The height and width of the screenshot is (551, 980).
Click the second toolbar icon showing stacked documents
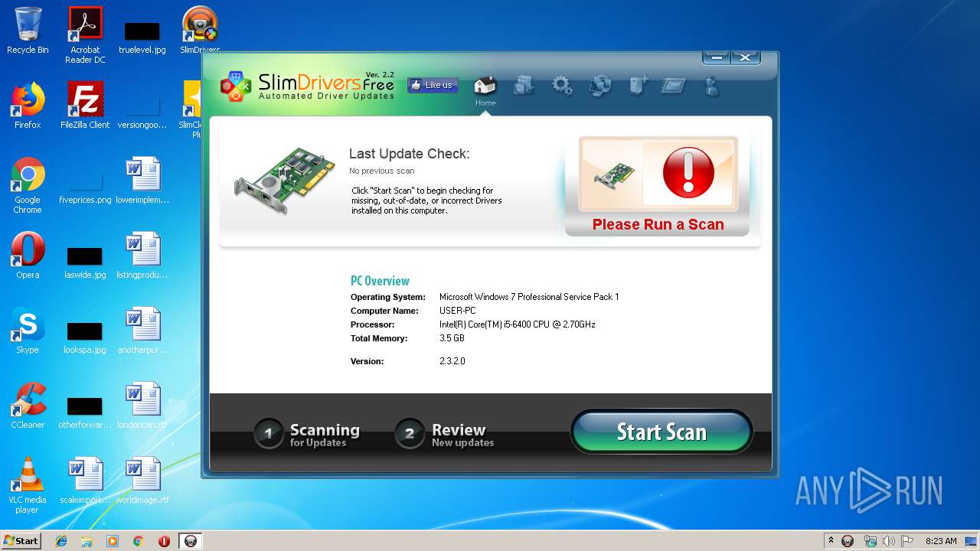(x=524, y=85)
